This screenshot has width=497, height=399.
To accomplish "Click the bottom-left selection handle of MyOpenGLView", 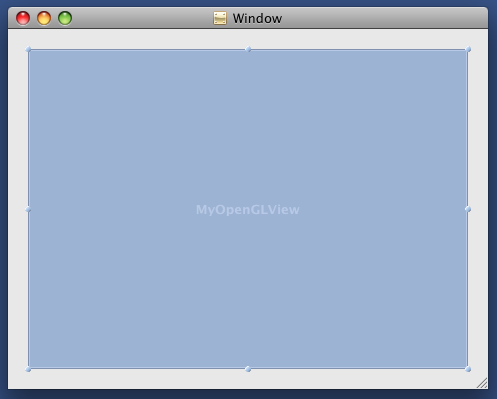I will tap(28, 369).
